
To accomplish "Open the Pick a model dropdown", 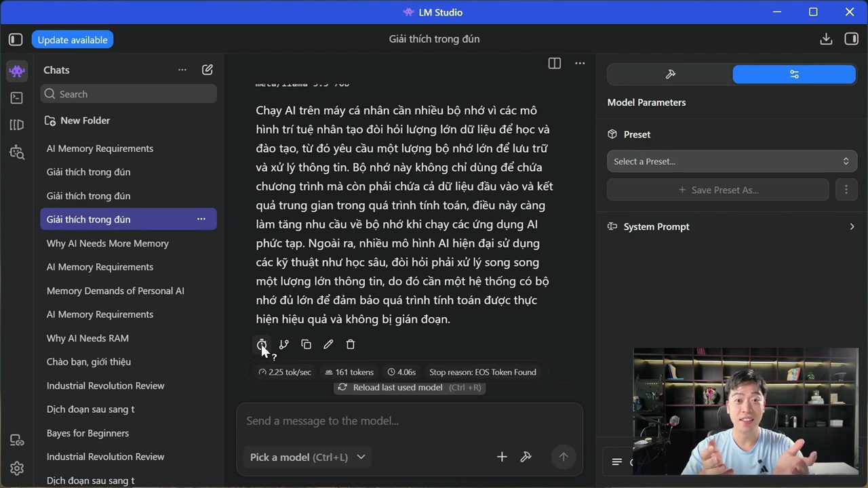I will pyautogui.click(x=308, y=457).
